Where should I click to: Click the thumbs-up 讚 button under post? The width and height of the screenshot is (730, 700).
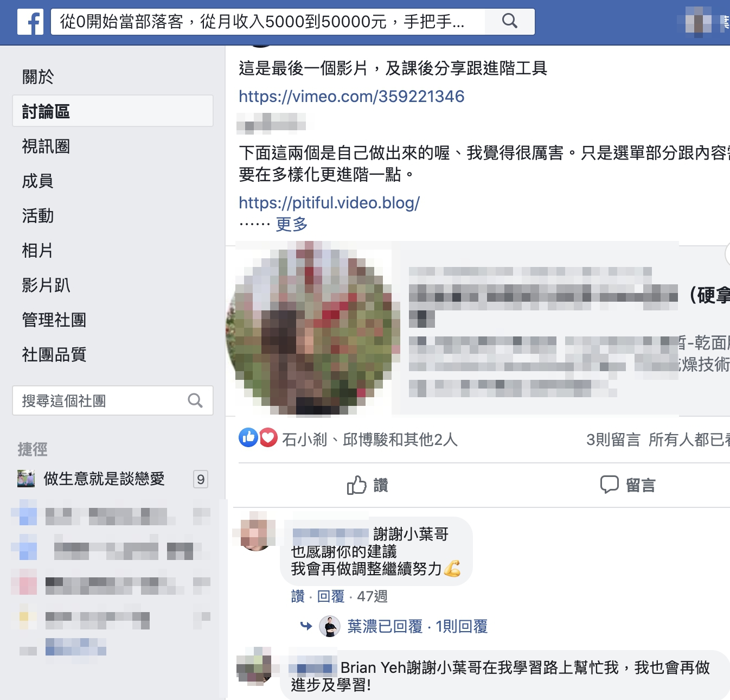(x=368, y=485)
